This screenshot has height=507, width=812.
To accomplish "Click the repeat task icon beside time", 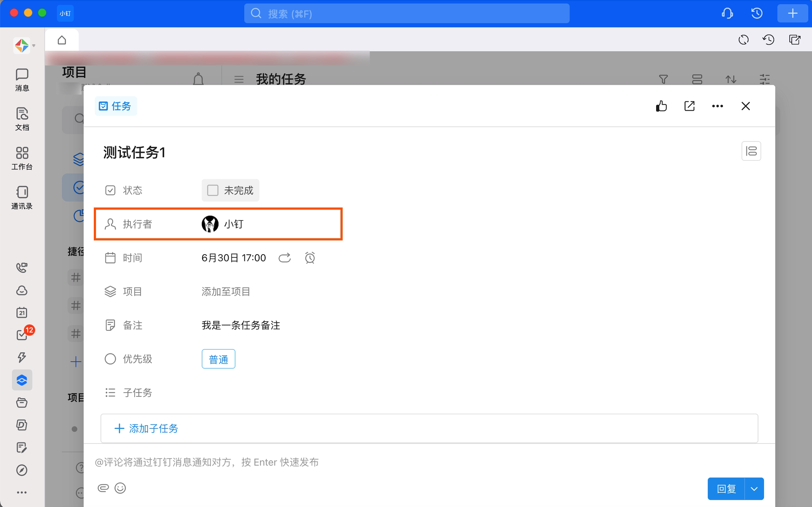I will (284, 258).
